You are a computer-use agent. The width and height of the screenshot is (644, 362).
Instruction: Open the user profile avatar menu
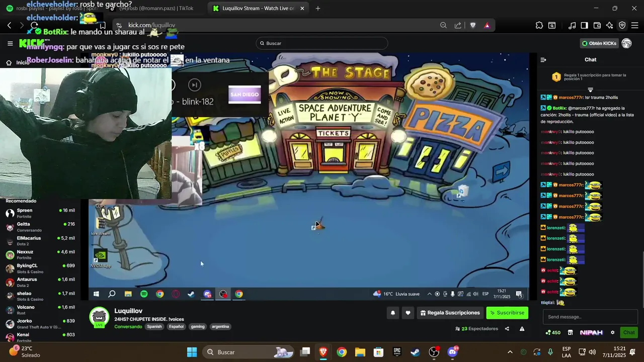coord(626,43)
